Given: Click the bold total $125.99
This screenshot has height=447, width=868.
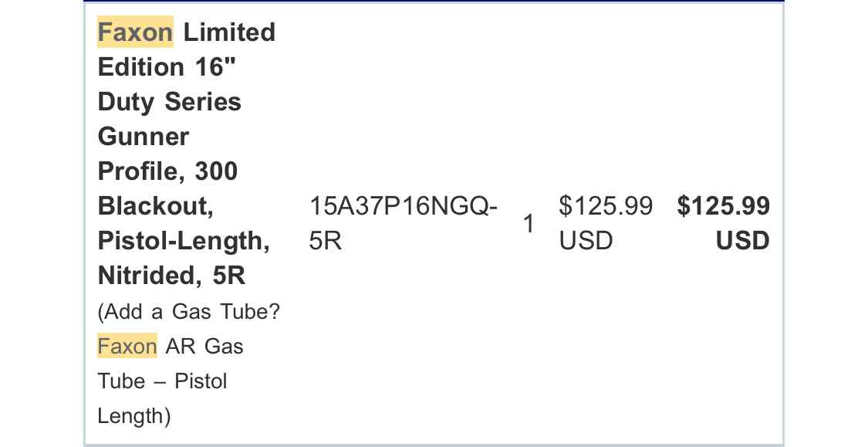Looking at the screenshot, I should click(x=723, y=206).
